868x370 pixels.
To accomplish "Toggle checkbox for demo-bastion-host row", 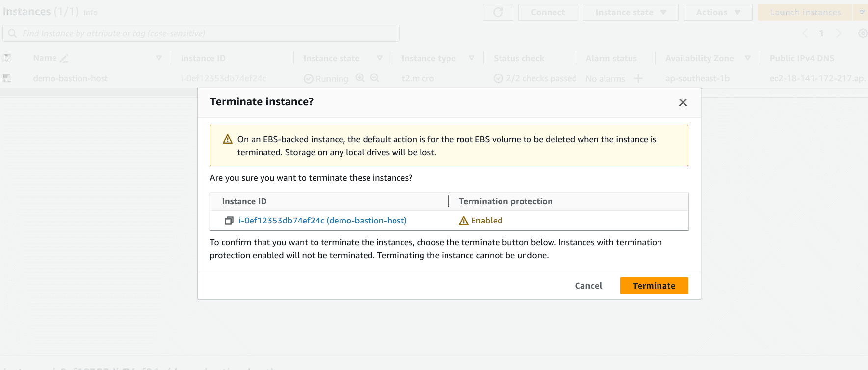I will (7, 78).
